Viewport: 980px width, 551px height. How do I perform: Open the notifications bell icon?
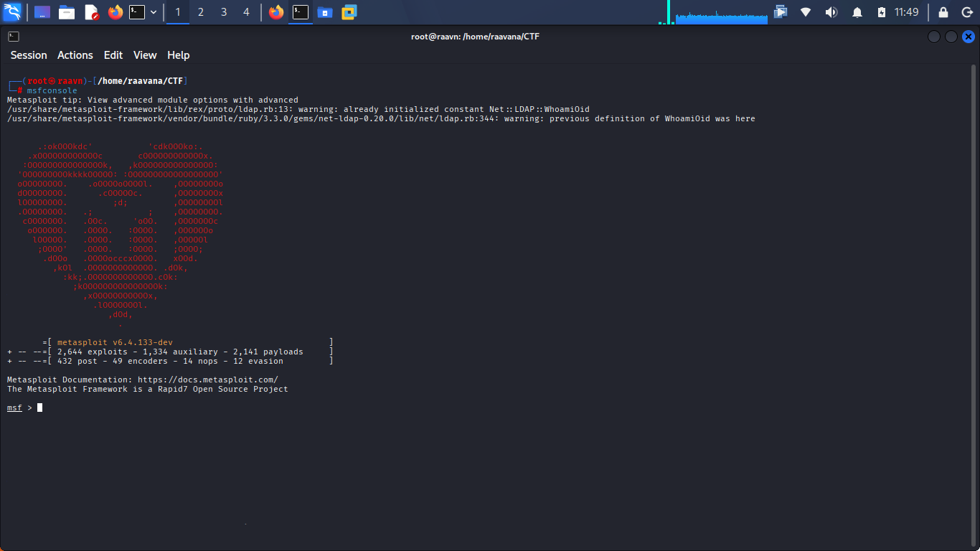[857, 12]
